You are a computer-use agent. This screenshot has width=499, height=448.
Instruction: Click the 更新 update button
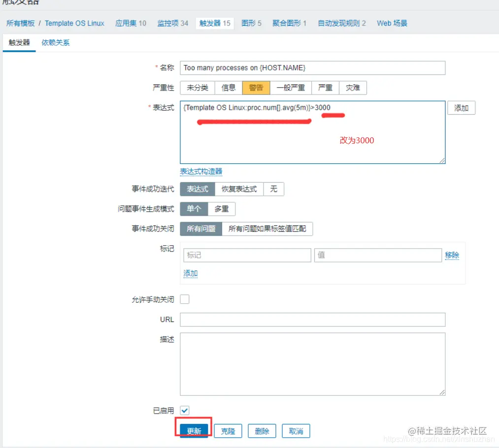pyautogui.click(x=194, y=431)
